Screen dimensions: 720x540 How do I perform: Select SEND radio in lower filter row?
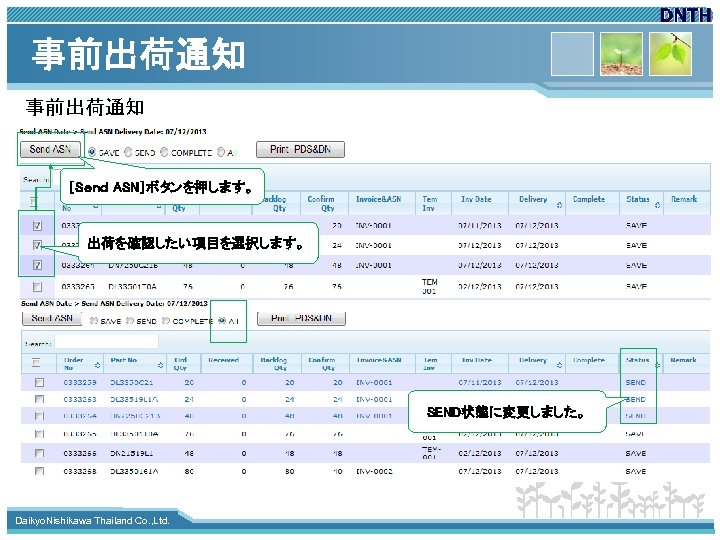coord(130,321)
